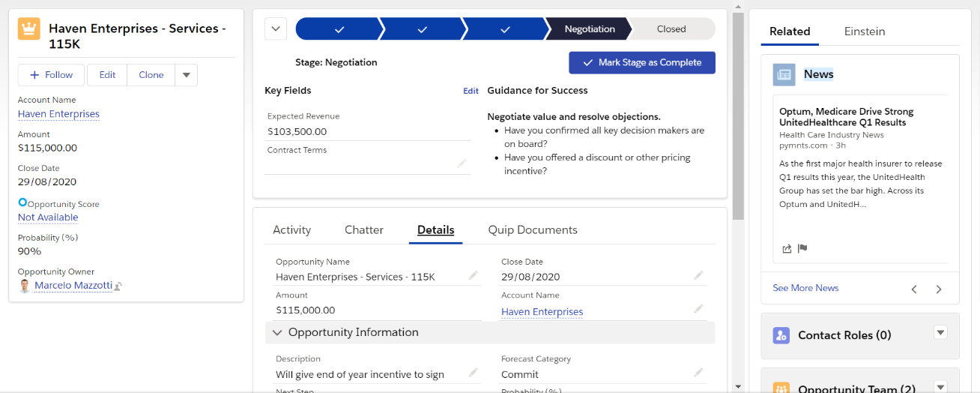The height and width of the screenshot is (393, 980).
Task: Click the News card icon
Action: (x=784, y=74)
